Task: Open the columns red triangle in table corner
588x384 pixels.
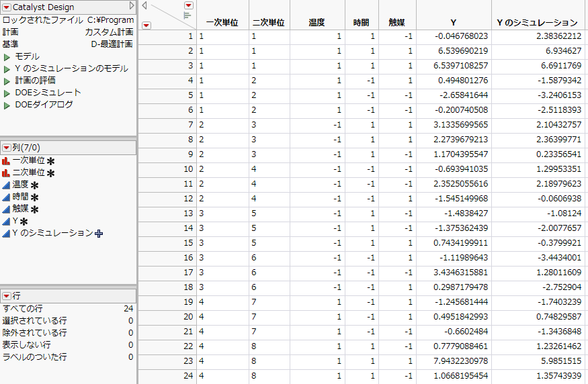Action: point(188,5)
